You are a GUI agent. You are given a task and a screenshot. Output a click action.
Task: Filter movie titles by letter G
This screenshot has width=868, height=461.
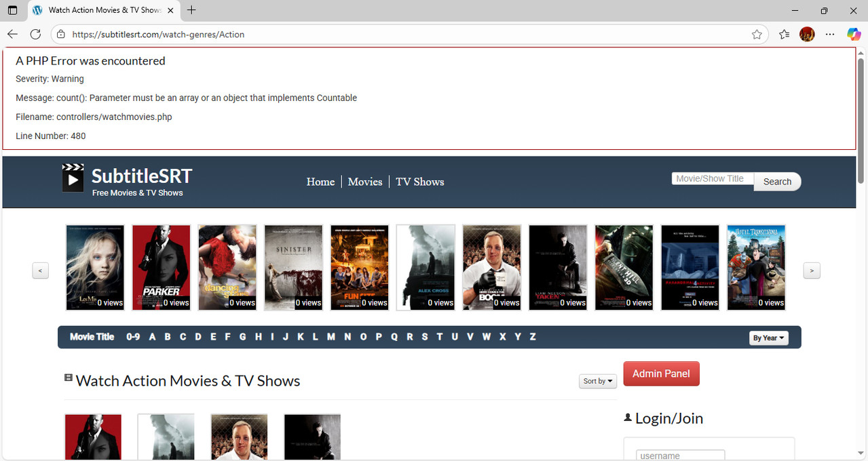pyautogui.click(x=242, y=337)
